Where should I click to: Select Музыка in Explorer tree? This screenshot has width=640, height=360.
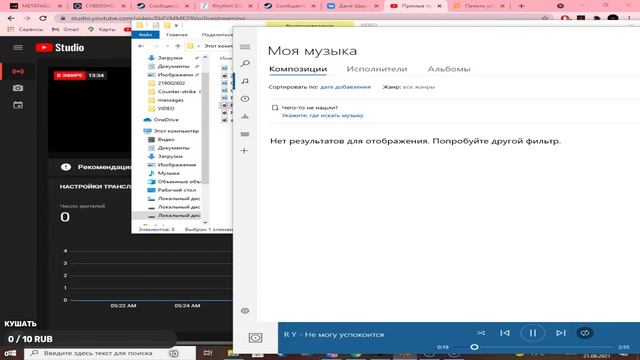(x=168, y=173)
